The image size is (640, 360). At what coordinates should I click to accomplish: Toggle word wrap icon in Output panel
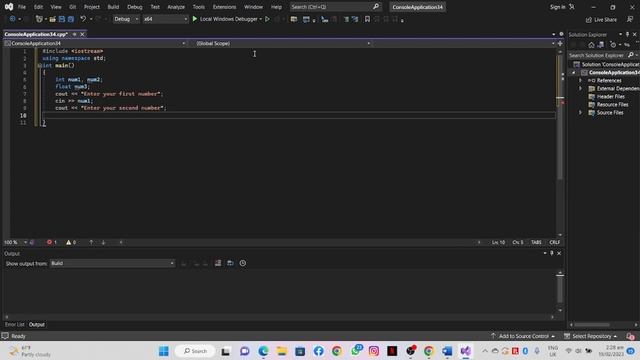pyautogui.click(x=230, y=263)
